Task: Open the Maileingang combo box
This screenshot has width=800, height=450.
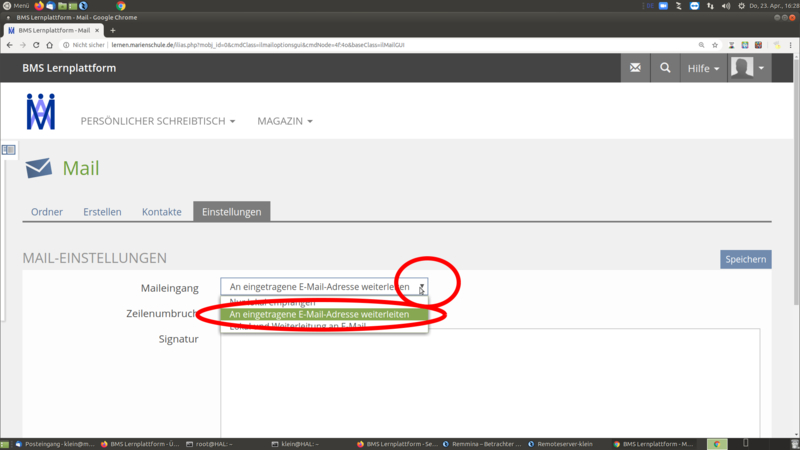Action: pos(324,287)
